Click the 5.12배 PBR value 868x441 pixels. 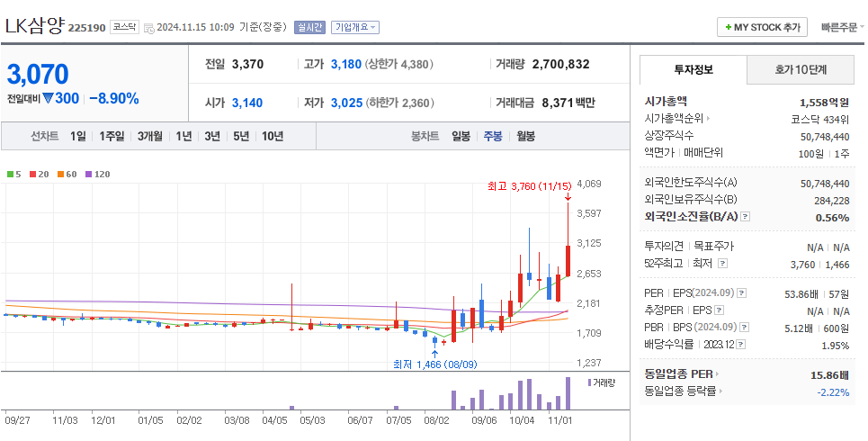coord(798,328)
